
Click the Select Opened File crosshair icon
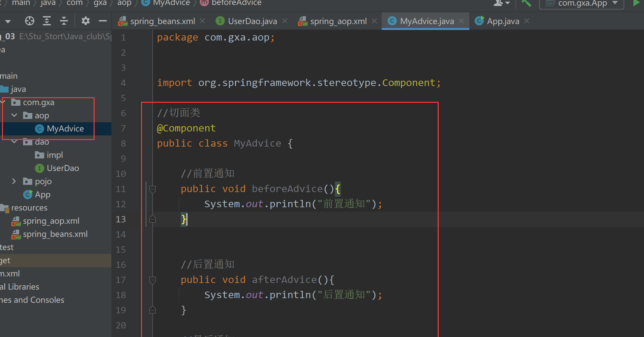[x=29, y=20]
